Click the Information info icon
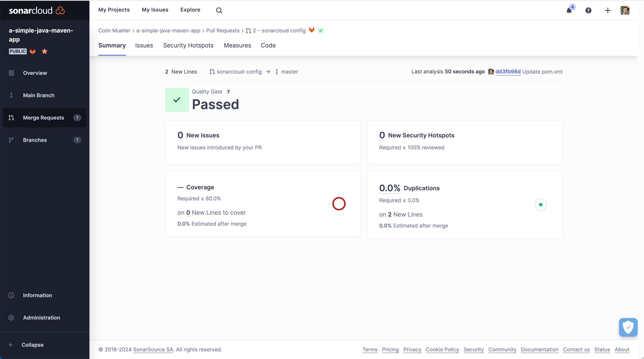Viewport: 644px width, 359px height. pyautogui.click(x=11, y=295)
